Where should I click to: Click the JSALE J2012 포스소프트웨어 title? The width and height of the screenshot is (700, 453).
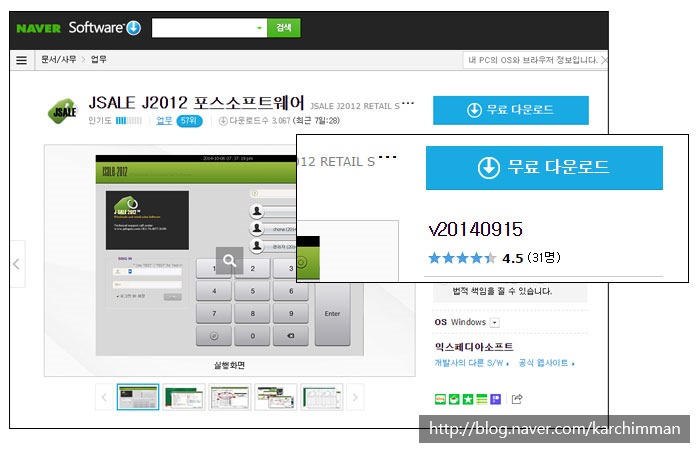click(x=196, y=103)
